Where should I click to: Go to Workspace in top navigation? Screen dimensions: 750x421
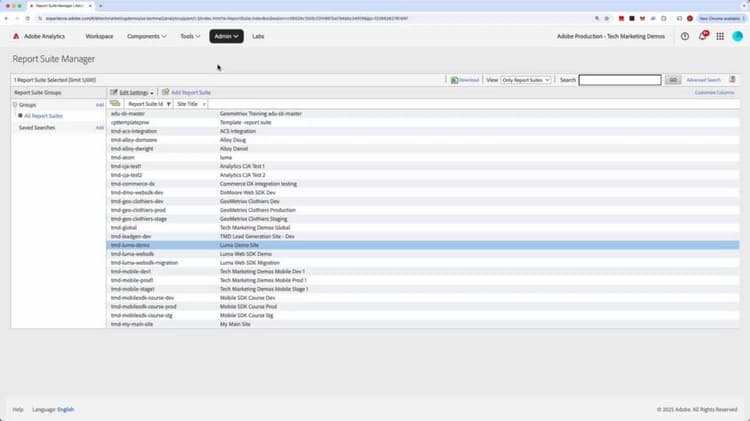coord(99,36)
